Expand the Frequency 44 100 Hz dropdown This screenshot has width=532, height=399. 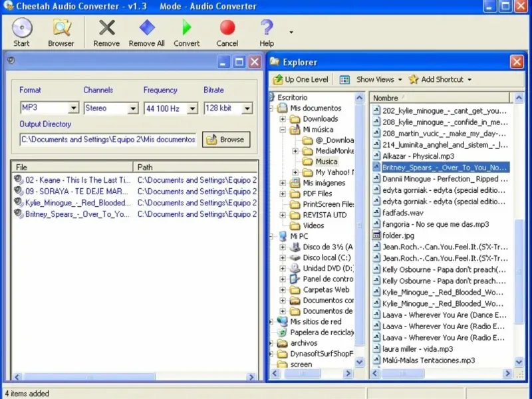pyautogui.click(x=192, y=108)
